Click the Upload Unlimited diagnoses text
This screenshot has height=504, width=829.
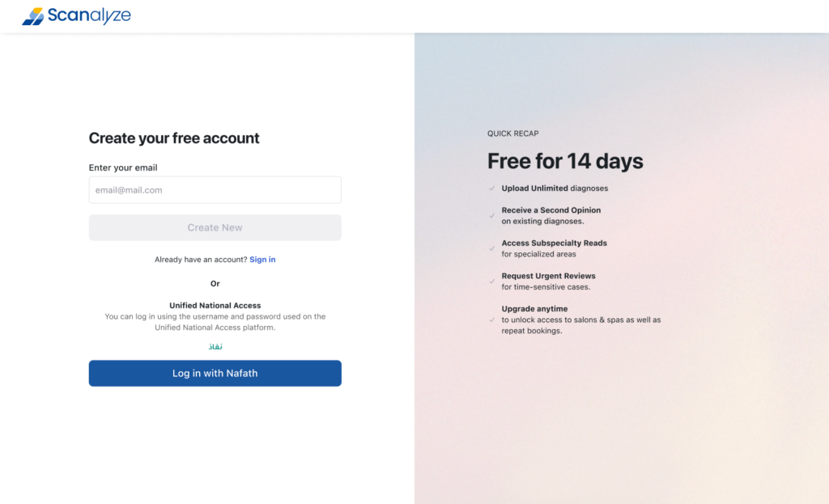pos(555,188)
